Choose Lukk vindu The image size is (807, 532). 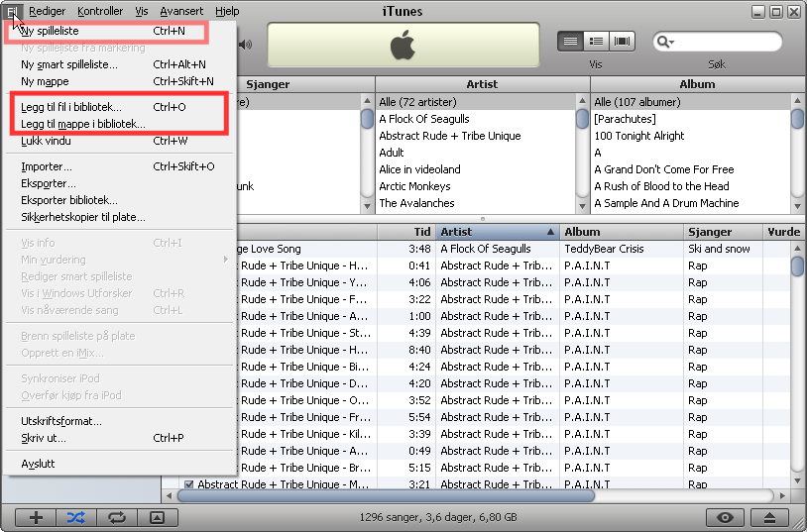point(119,141)
